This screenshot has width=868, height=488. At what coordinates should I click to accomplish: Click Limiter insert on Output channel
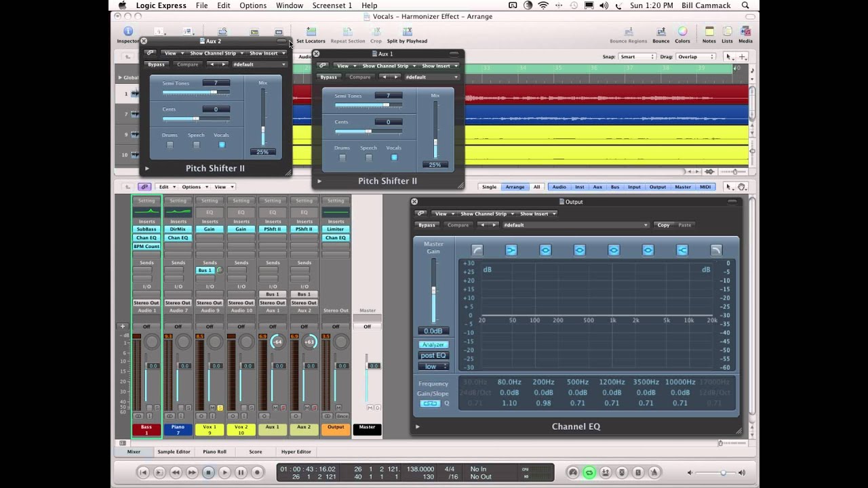click(x=336, y=229)
